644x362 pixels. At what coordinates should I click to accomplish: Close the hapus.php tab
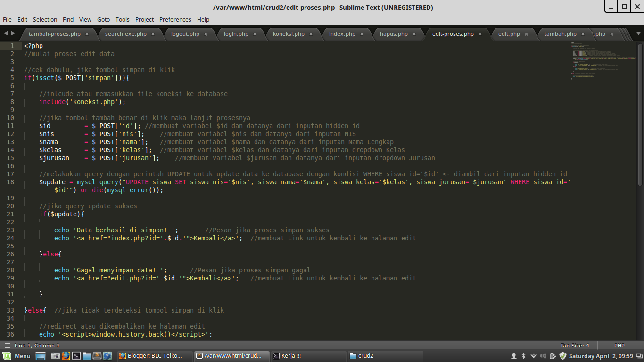pyautogui.click(x=414, y=34)
